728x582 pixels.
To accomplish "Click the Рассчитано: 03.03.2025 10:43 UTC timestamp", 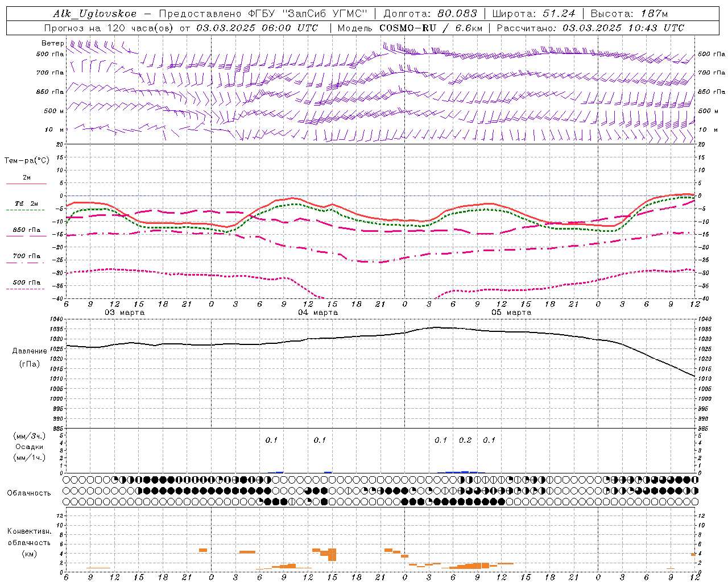I will [x=590, y=28].
